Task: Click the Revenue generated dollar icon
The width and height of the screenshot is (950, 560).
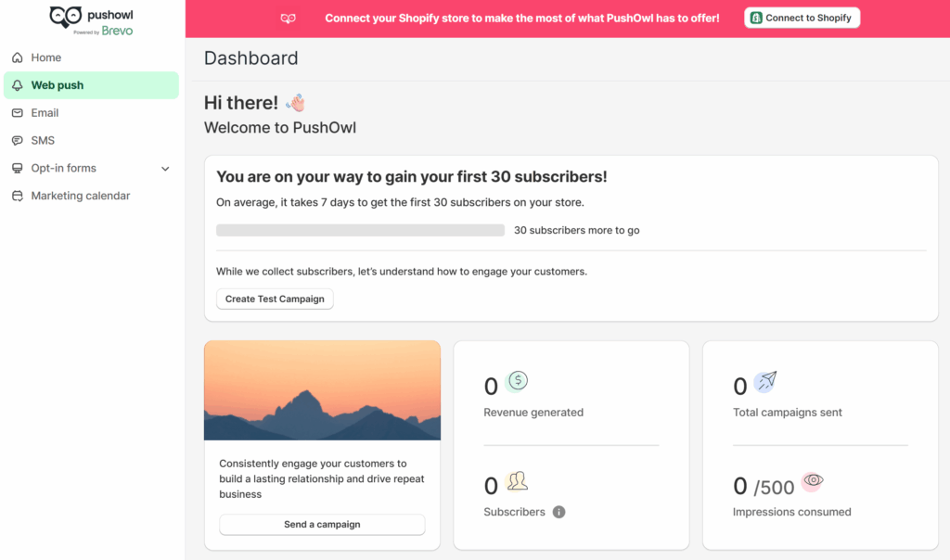Action: pyautogui.click(x=518, y=380)
